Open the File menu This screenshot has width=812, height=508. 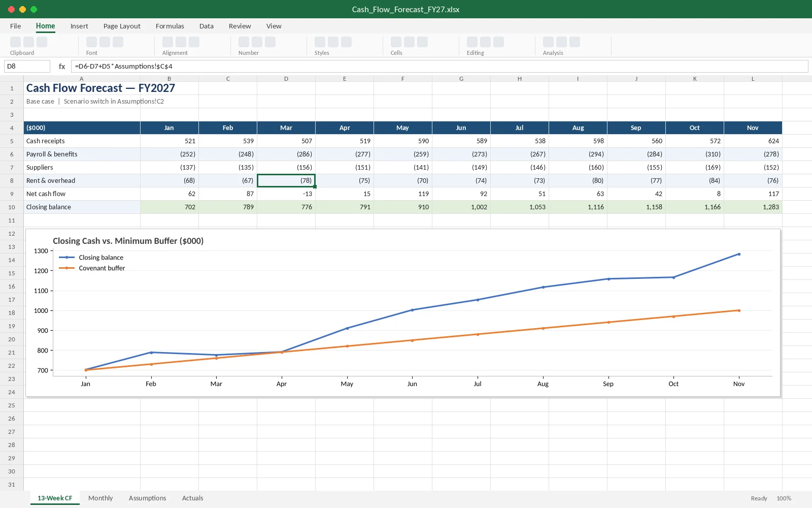(x=16, y=26)
